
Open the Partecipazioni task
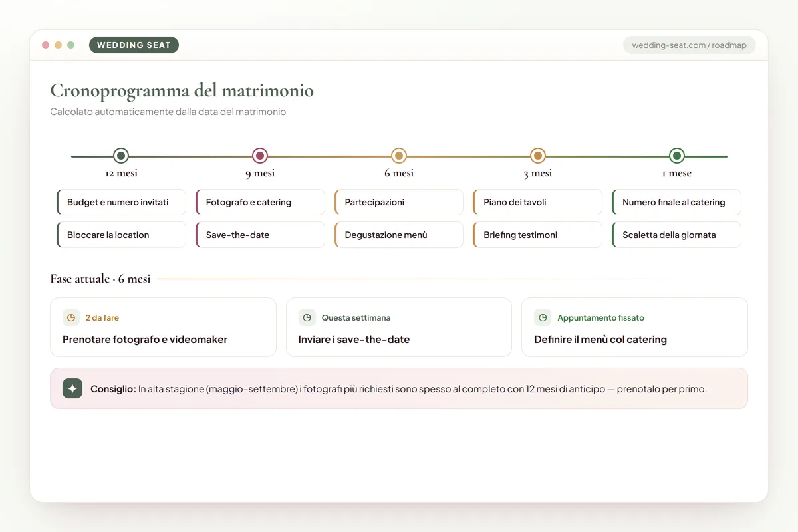[399, 202]
